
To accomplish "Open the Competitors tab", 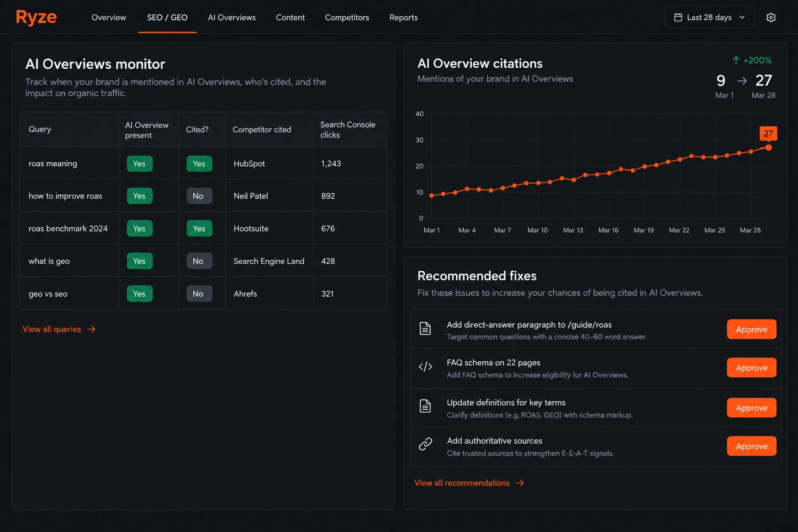I will point(347,17).
